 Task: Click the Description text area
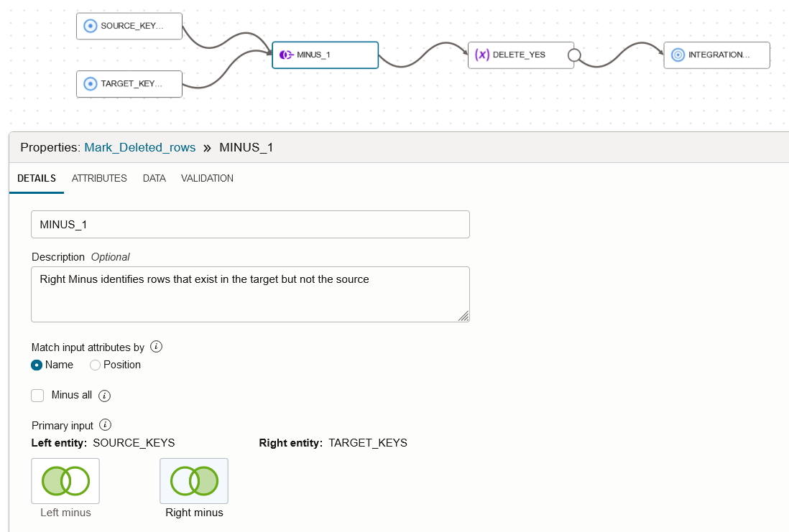point(250,294)
